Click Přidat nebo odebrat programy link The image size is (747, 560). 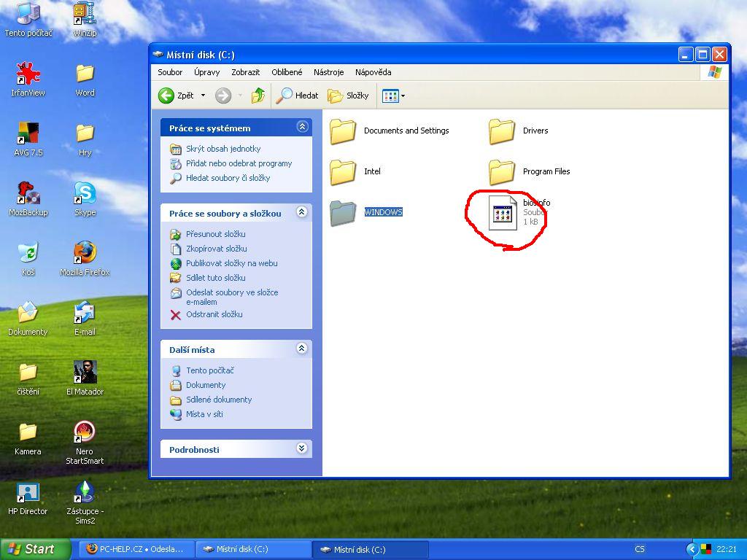[239, 163]
